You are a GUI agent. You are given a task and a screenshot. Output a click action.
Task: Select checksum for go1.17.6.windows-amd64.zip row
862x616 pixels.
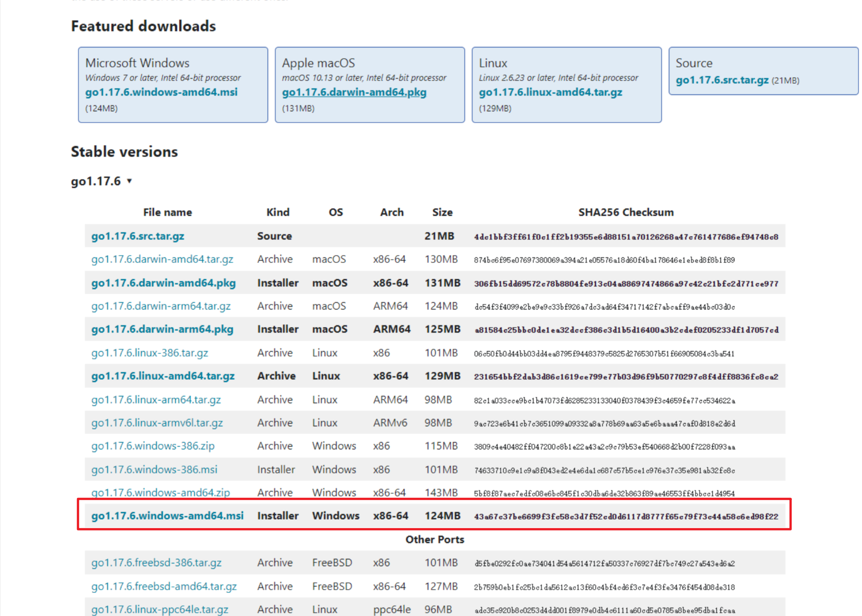[x=604, y=493]
